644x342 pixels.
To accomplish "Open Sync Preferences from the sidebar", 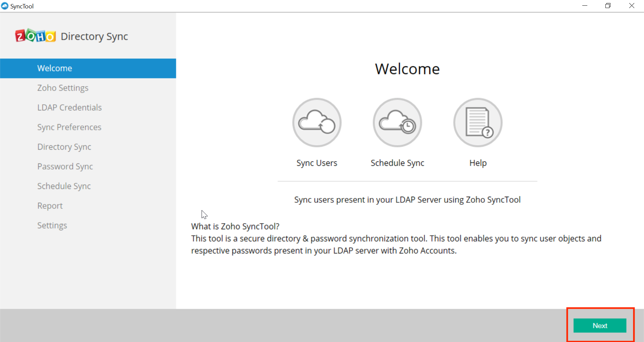I will pos(69,127).
